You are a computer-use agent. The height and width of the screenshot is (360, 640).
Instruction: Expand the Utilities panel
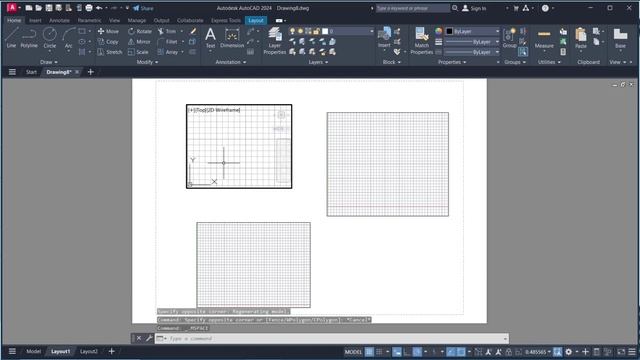click(x=549, y=62)
